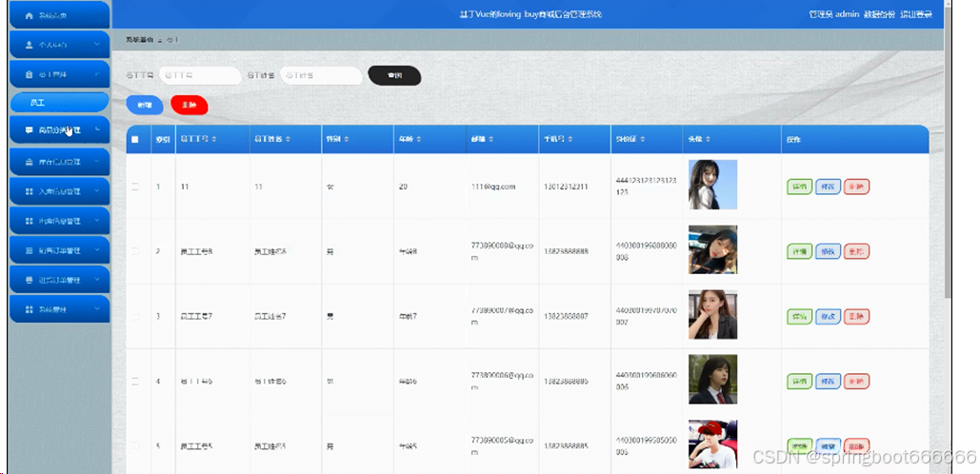Expand the 入库信息管理 menu chevron
This screenshot has width=980, height=474.
click(97, 191)
